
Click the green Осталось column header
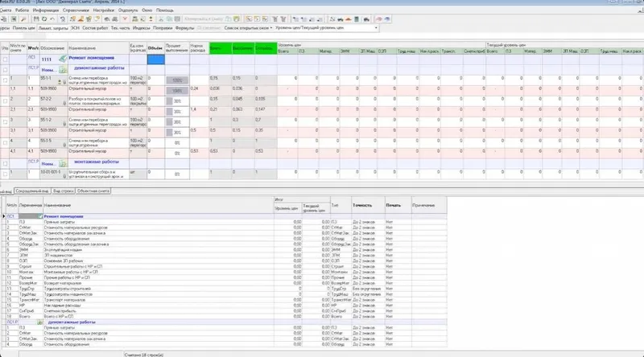click(x=266, y=48)
